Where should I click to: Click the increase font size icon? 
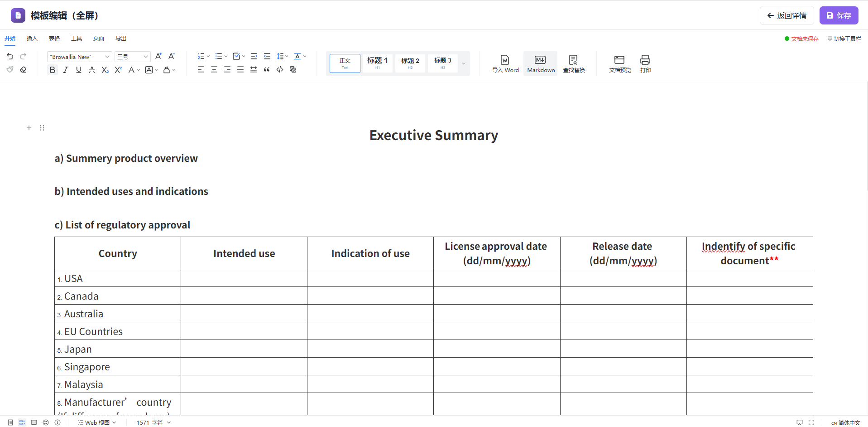click(158, 56)
